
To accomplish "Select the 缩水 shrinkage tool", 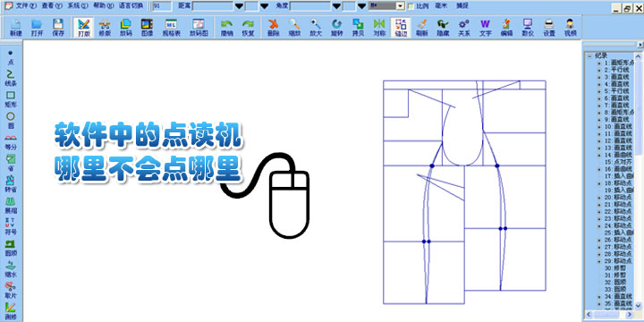I will (11, 267).
